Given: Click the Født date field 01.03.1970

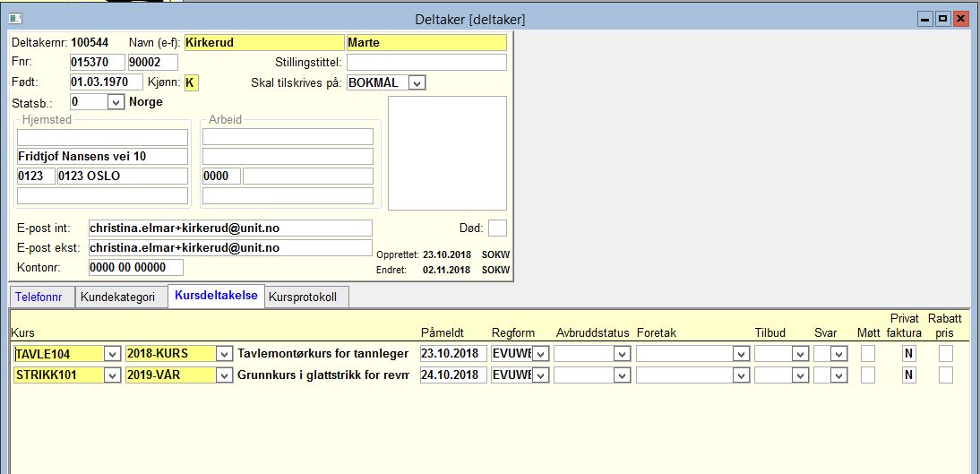Looking at the screenshot, I should click(x=107, y=82).
